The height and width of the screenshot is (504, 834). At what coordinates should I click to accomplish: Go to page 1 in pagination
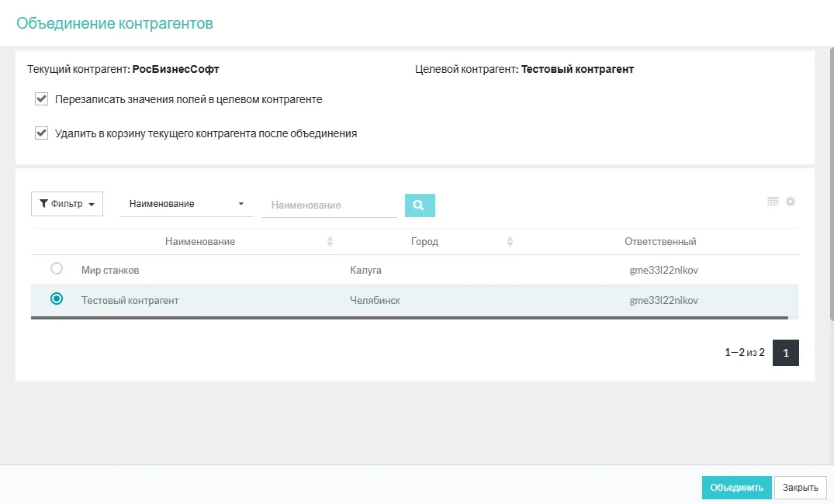785,353
